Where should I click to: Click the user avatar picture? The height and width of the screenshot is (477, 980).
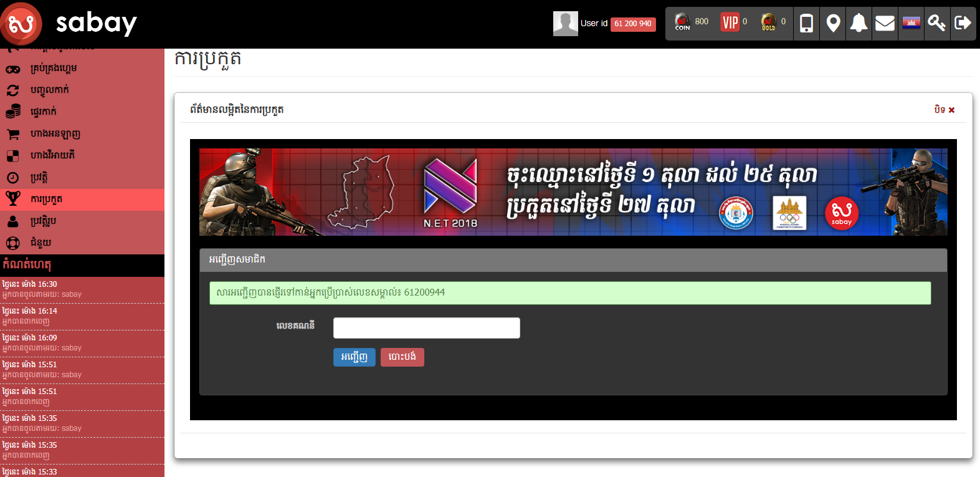(x=565, y=24)
